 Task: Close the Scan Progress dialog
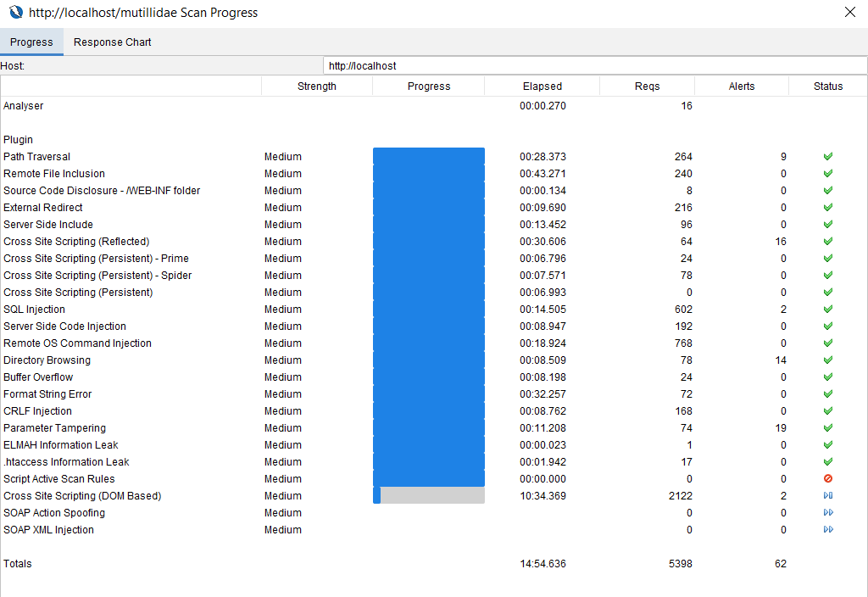pyautogui.click(x=849, y=13)
